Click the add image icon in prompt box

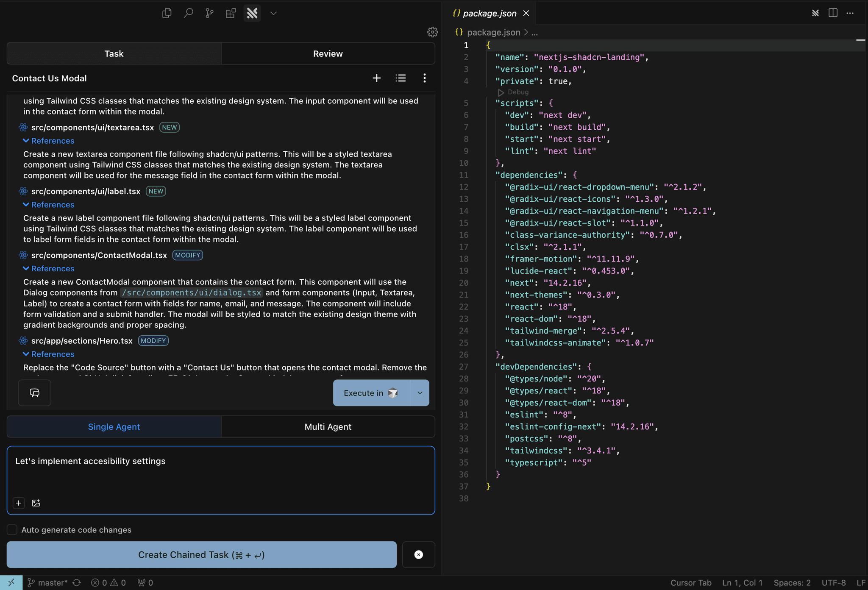pyautogui.click(x=36, y=503)
